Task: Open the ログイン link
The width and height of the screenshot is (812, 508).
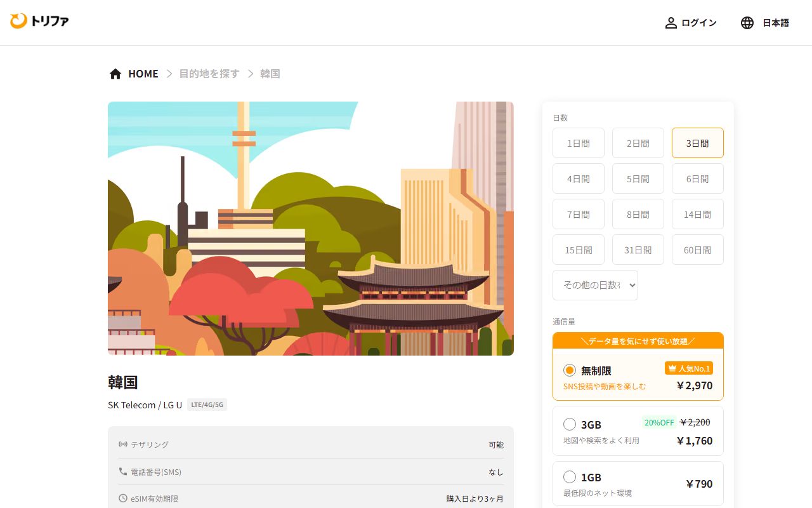Action: (690, 23)
